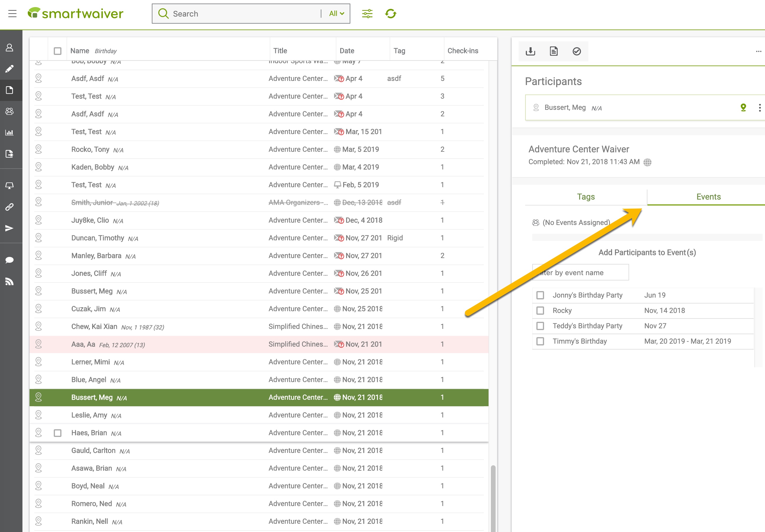Open the three-dot menu beside Bussert, Meg

(x=760, y=107)
